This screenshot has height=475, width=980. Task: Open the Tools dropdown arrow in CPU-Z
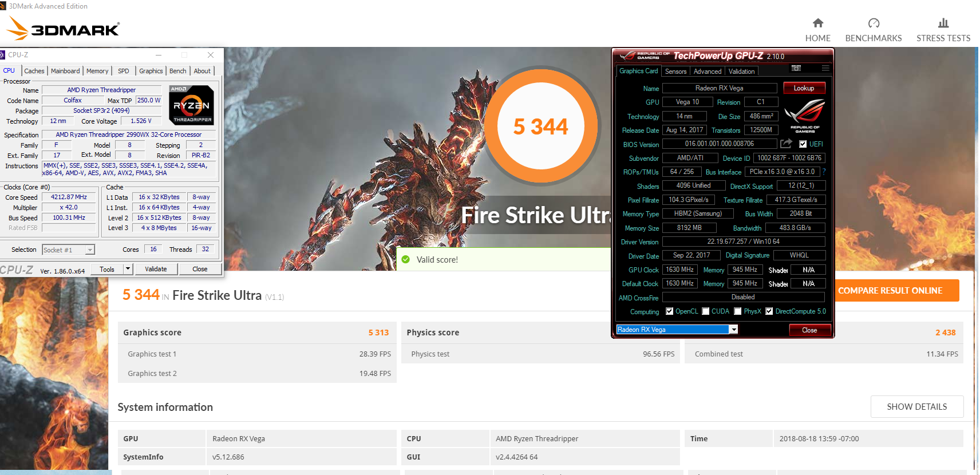(x=128, y=269)
